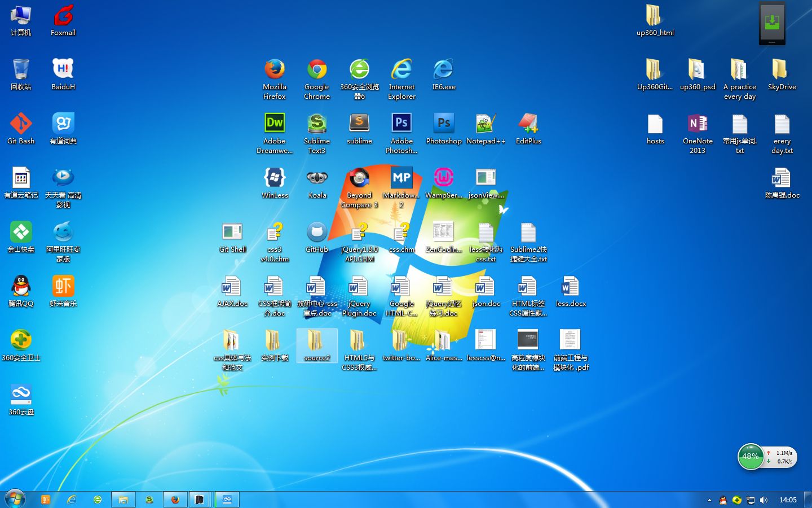Open the Git Bash shortcut
This screenshot has width=812, height=508.
point(21,129)
